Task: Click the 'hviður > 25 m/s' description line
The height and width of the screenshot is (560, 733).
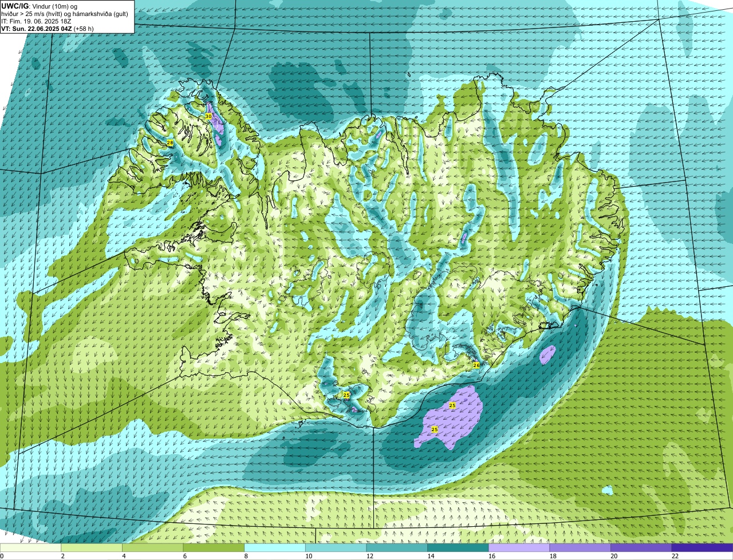Action: [x=64, y=13]
